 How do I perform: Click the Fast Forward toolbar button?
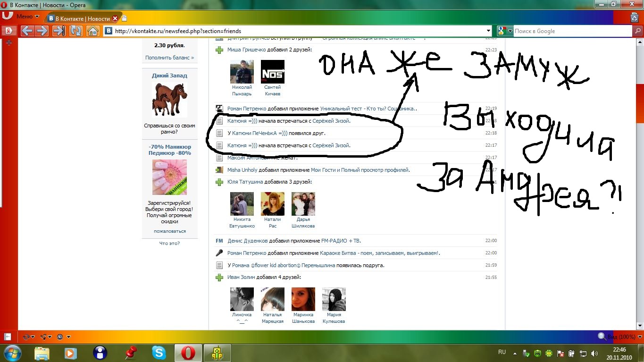coord(59,31)
